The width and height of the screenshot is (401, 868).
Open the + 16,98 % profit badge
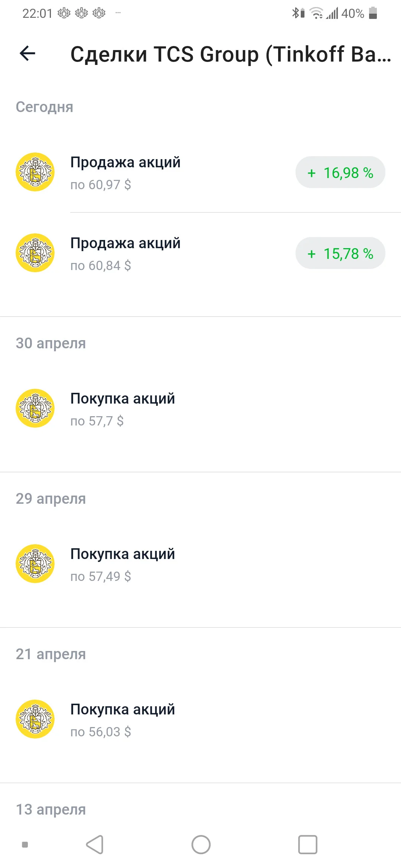click(x=340, y=172)
